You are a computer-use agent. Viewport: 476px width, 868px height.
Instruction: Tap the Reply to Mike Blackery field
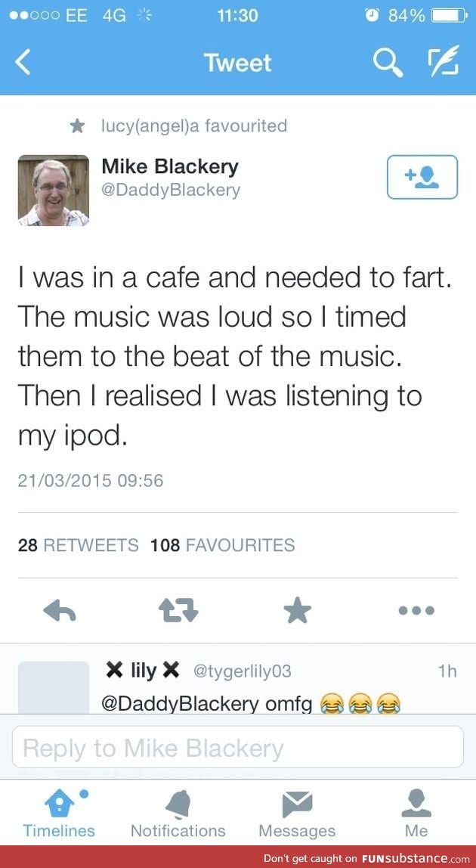point(238,748)
